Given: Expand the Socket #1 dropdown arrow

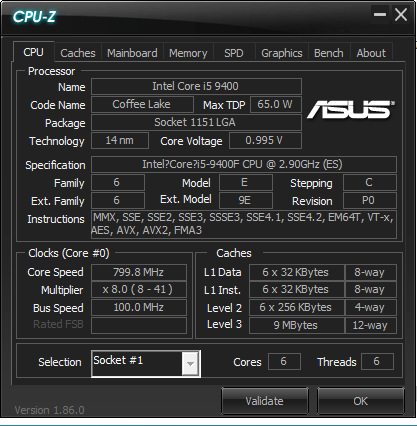Looking at the screenshot, I should click(190, 364).
